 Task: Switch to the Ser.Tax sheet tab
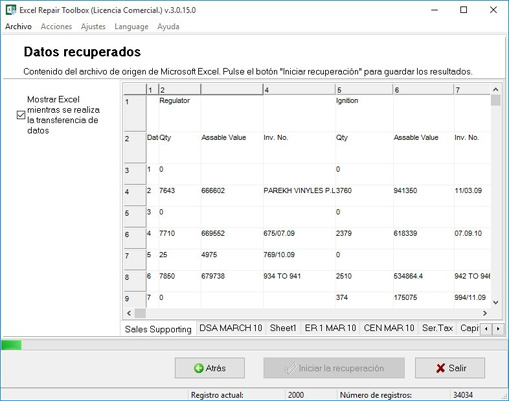437,328
